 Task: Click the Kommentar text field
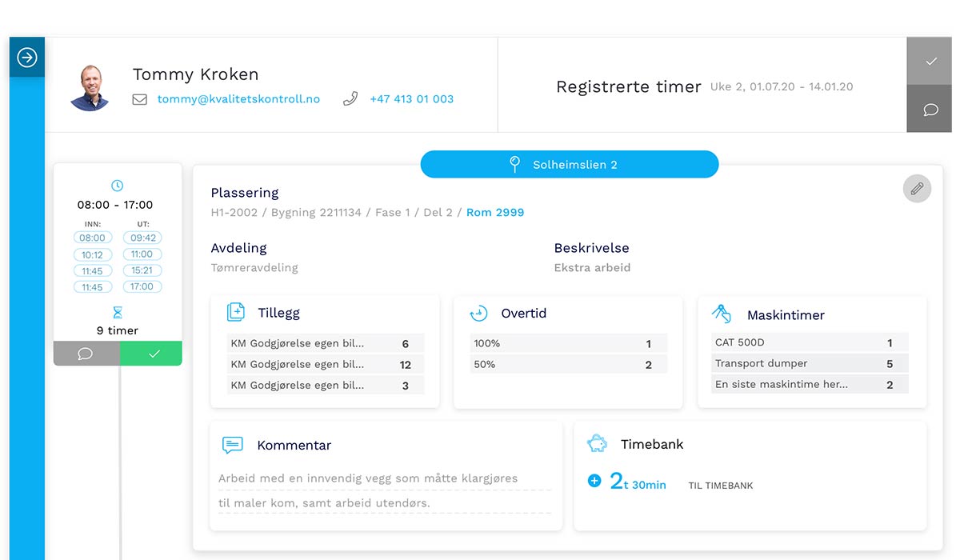pos(385,490)
